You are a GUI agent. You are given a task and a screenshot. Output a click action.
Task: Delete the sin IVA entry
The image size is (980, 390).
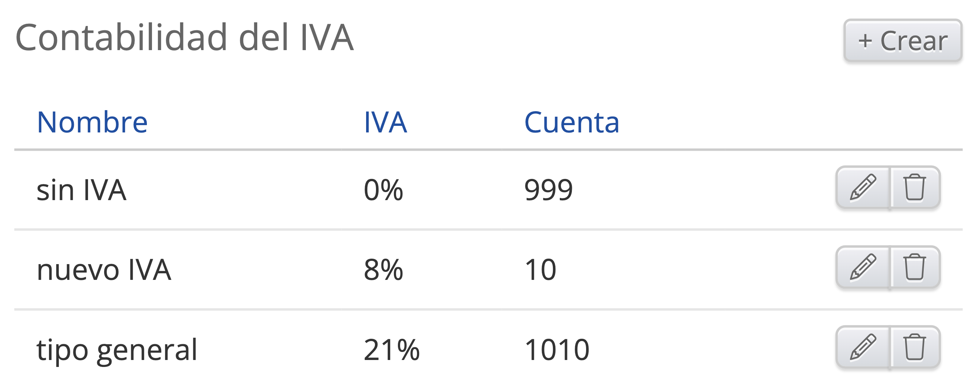(915, 187)
